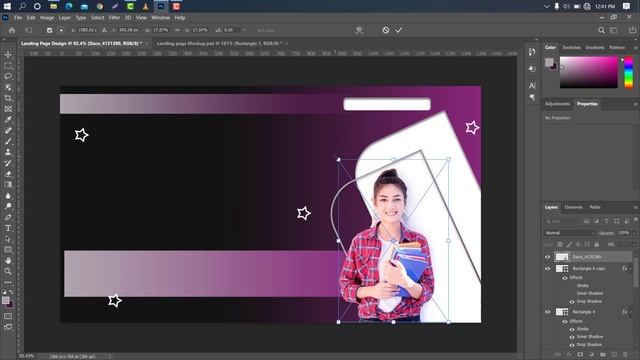Hide the Rectangle 4 layer

[548, 312]
